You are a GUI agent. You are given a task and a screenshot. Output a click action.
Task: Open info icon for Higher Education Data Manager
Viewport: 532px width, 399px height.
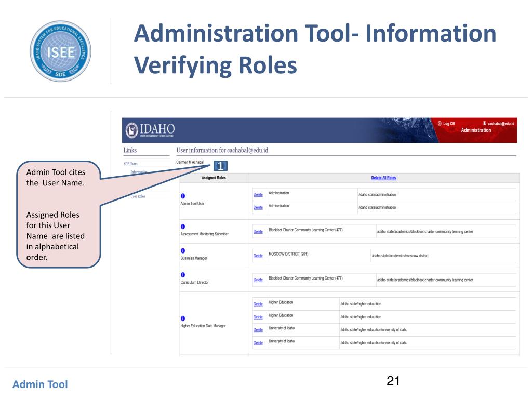coord(183,318)
